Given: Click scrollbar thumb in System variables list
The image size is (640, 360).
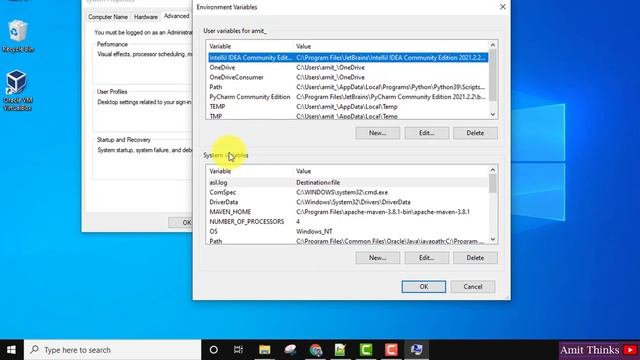Looking at the screenshot, I should [493, 184].
